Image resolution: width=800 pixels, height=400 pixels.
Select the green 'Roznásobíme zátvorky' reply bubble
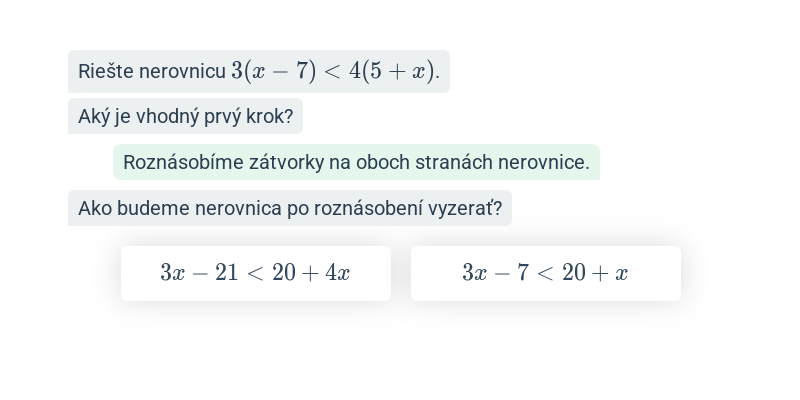click(x=356, y=162)
